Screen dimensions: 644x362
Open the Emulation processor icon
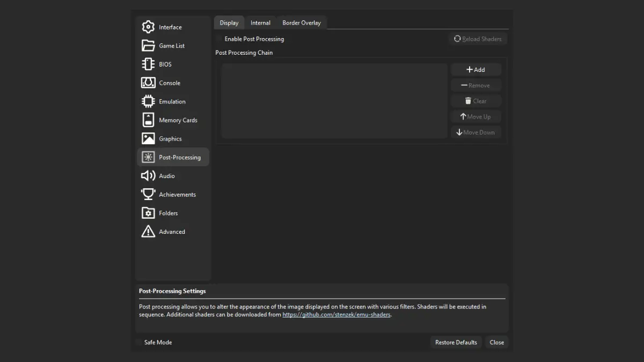coord(148,101)
